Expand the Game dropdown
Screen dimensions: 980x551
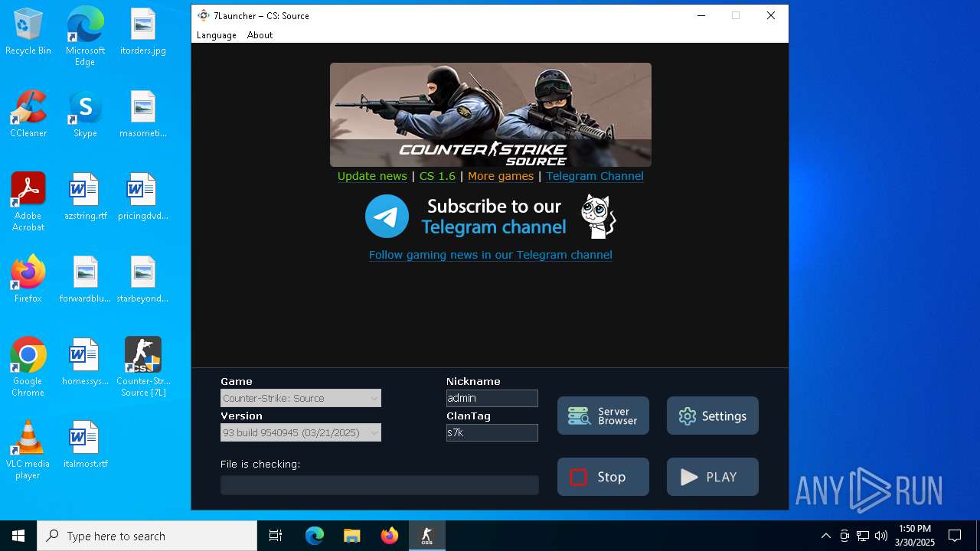click(301, 398)
